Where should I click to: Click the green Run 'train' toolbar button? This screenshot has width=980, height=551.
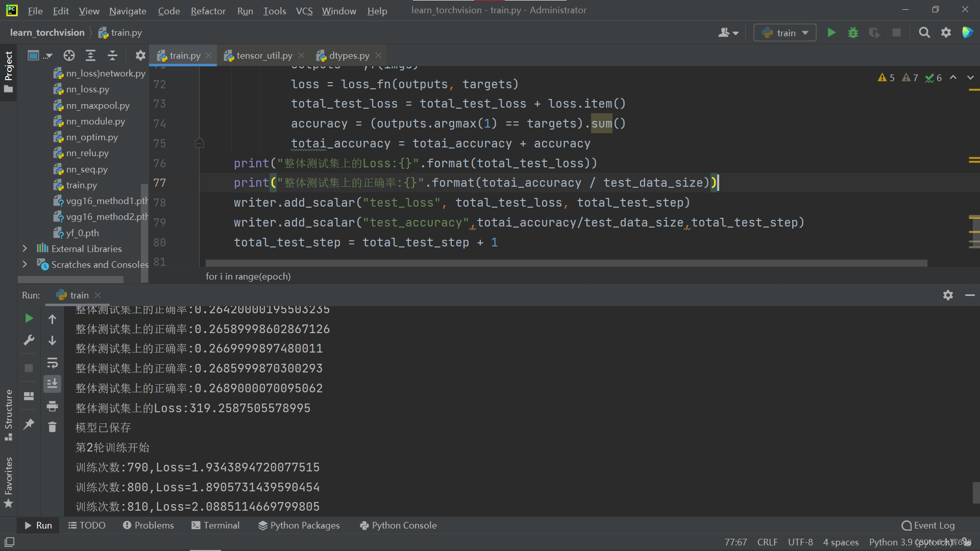[831, 33]
